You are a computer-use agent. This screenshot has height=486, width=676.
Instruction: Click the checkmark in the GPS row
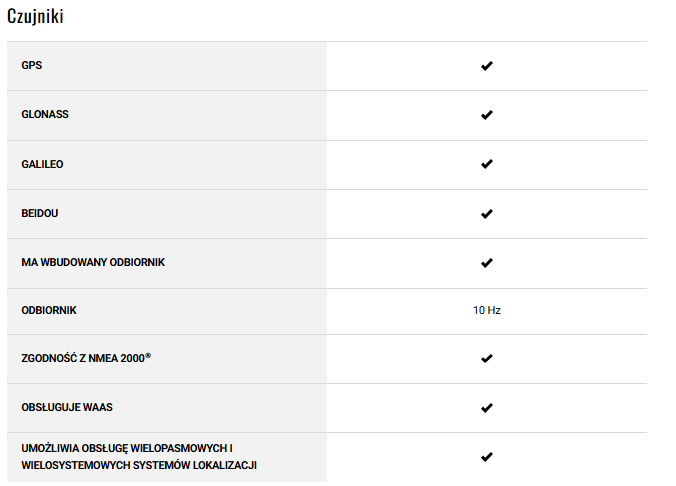pos(487,66)
